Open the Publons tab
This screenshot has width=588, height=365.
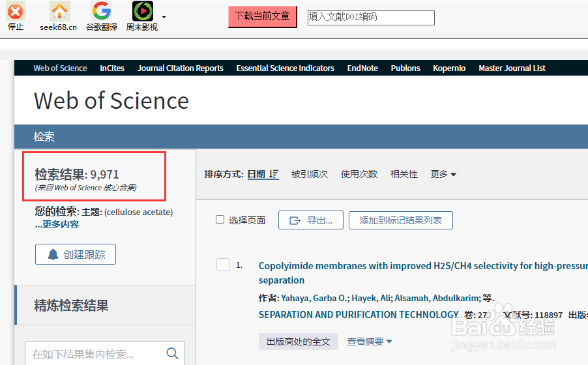point(405,68)
